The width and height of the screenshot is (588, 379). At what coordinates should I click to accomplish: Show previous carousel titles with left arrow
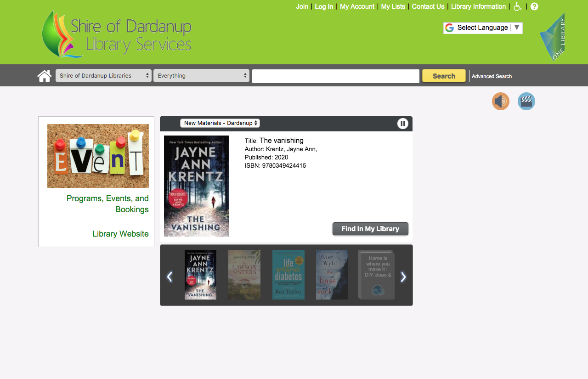point(170,277)
